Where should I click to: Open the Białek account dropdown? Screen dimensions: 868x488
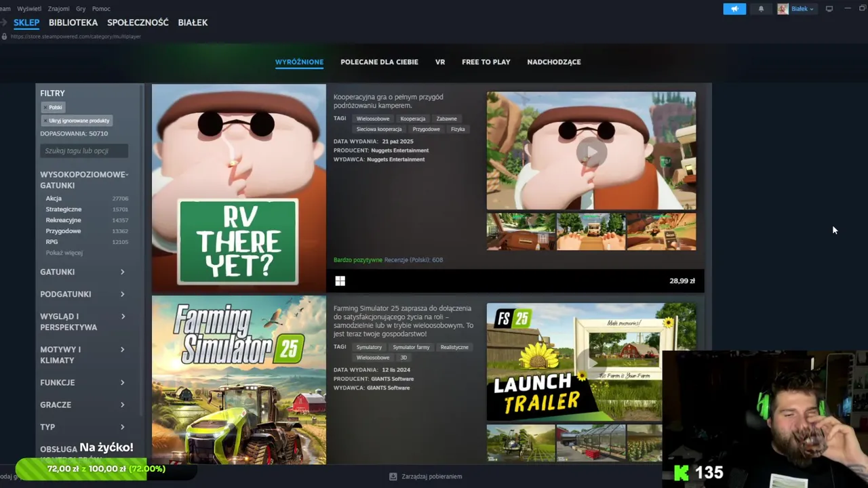803,9
